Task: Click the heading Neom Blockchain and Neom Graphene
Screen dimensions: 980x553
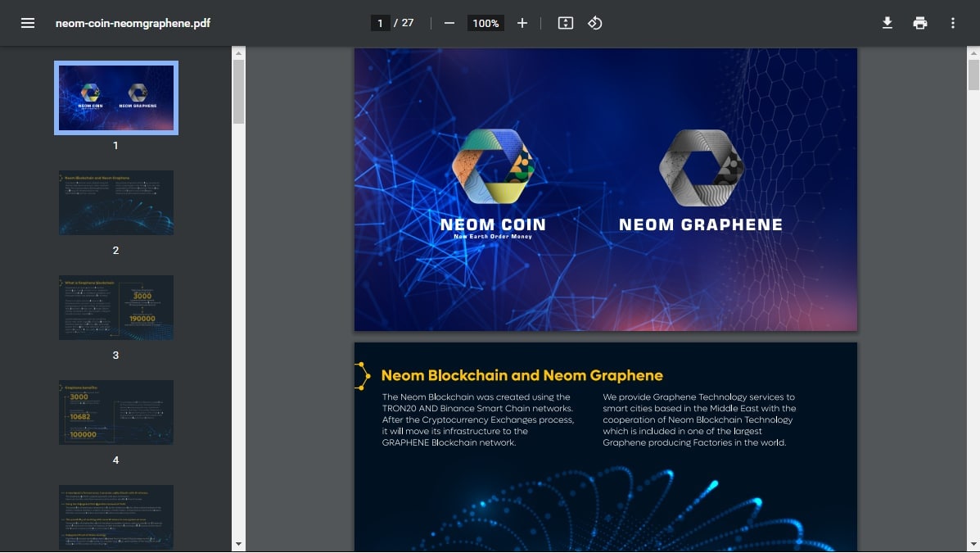Action: point(522,375)
